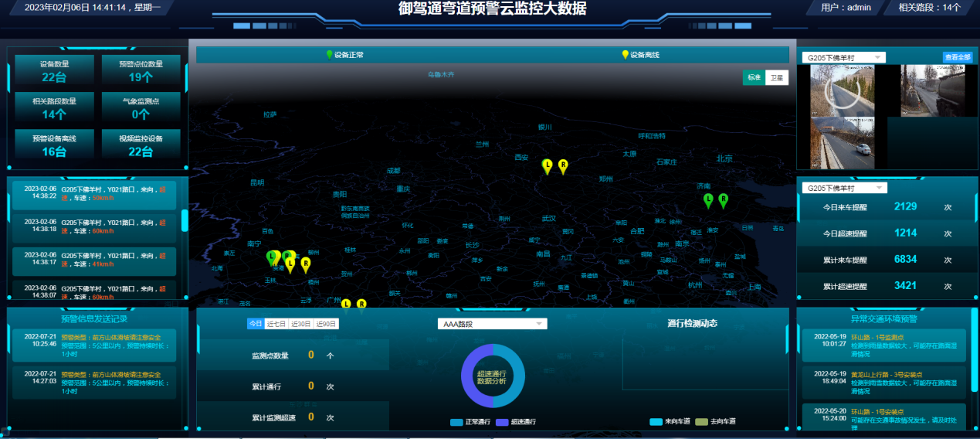980x439 pixels.
Task: Switch map to 卫星 view
Action: 777,78
